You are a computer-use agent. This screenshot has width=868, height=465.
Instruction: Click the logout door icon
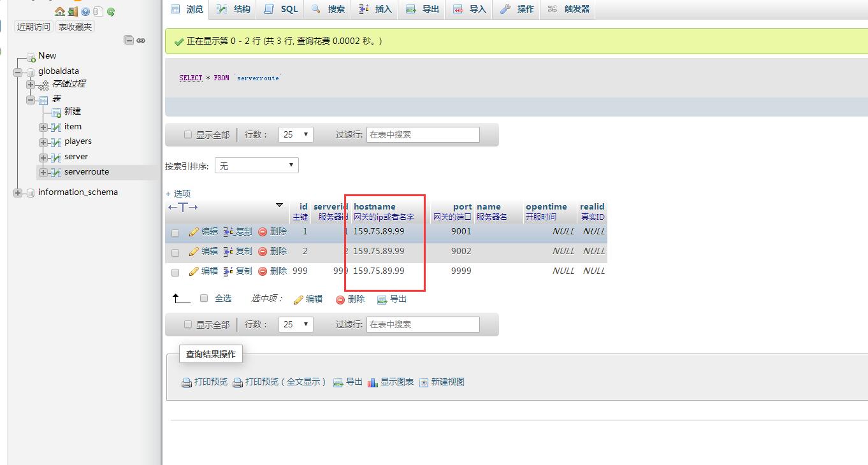pos(73,11)
